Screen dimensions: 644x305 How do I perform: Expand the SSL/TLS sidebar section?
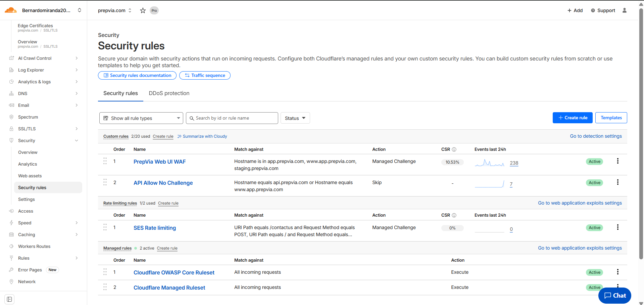click(x=77, y=129)
